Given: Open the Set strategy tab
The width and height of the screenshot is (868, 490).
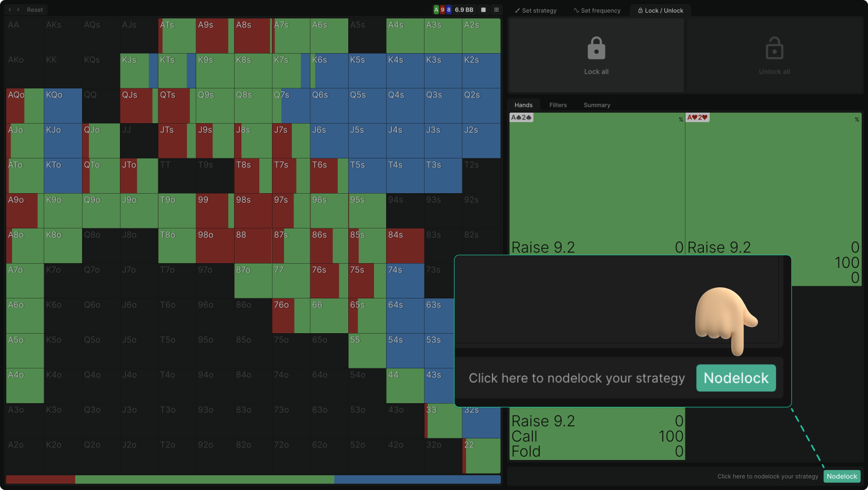Looking at the screenshot, I should click(536, 11).
